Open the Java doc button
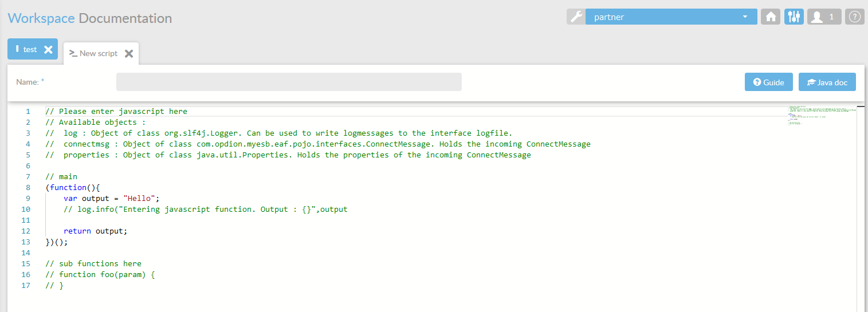 pyautogui.click(x=827, y=82)
